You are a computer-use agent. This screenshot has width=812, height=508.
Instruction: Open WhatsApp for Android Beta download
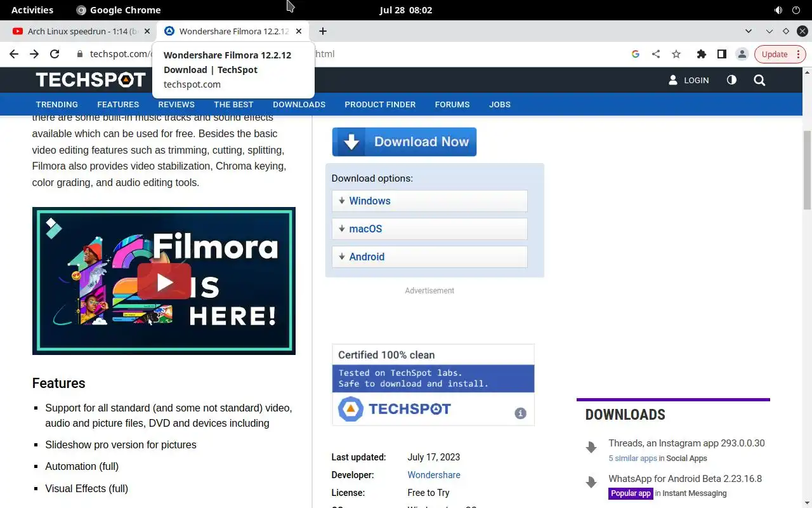tap(685, 479)
